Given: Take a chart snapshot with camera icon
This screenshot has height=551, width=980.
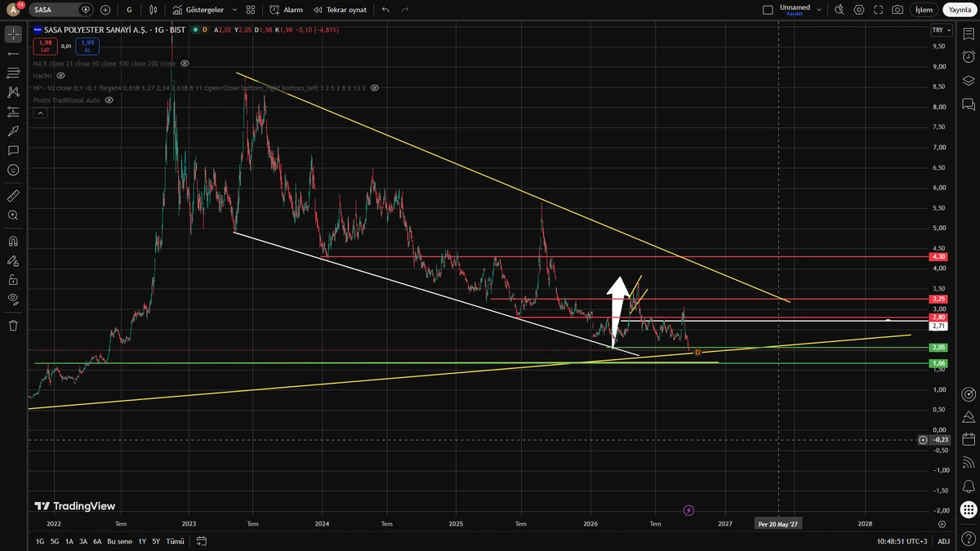Looking at the screenshot, I should click(x=898, y=10).
